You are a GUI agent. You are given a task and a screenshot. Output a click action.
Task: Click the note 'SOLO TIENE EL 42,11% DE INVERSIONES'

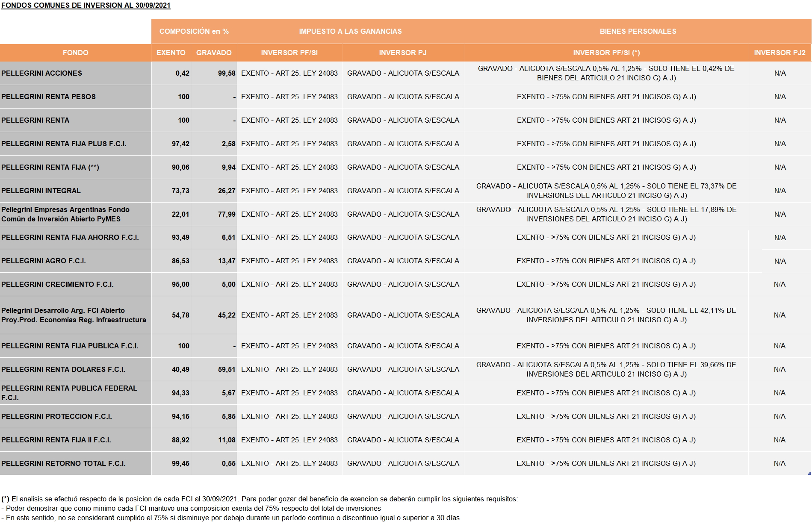(x=606, y=315)
